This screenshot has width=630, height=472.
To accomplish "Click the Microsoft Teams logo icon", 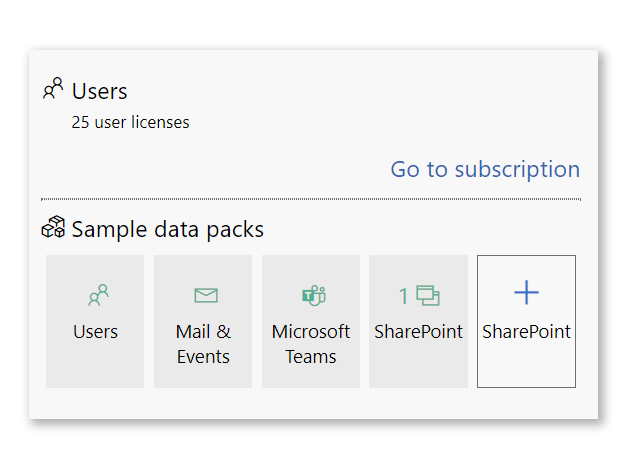I will point(313,296).
